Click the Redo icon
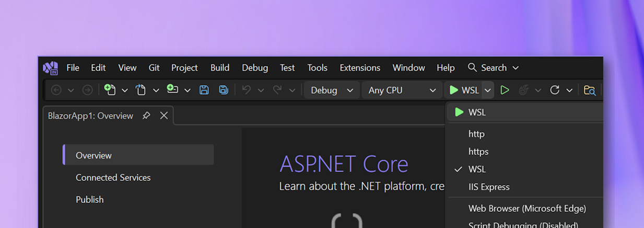The height and width of the screenshot is (228, 644). click(277, 90)
